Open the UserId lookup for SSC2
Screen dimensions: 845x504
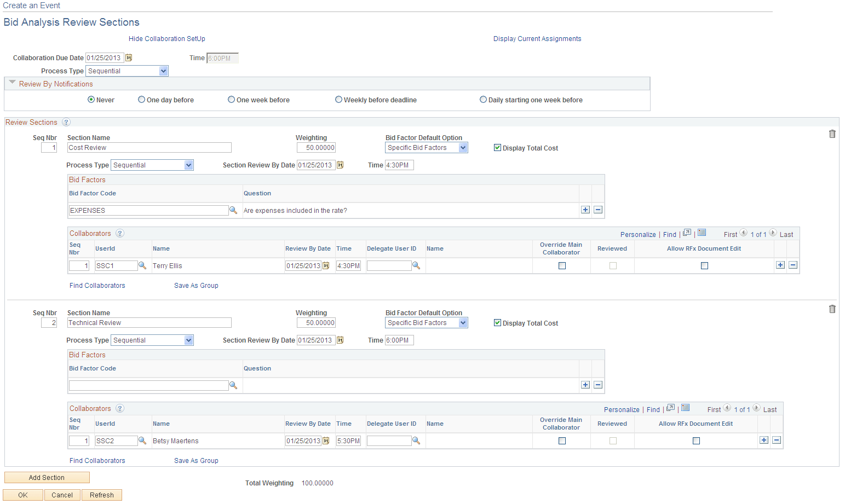(x=142, y=441)
